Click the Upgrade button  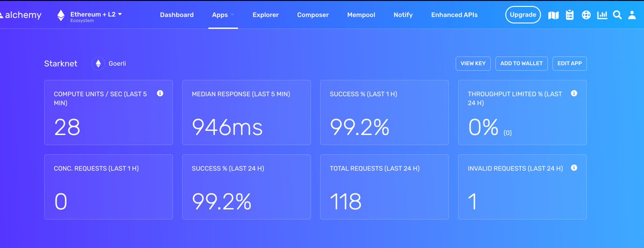pos(523,15)
